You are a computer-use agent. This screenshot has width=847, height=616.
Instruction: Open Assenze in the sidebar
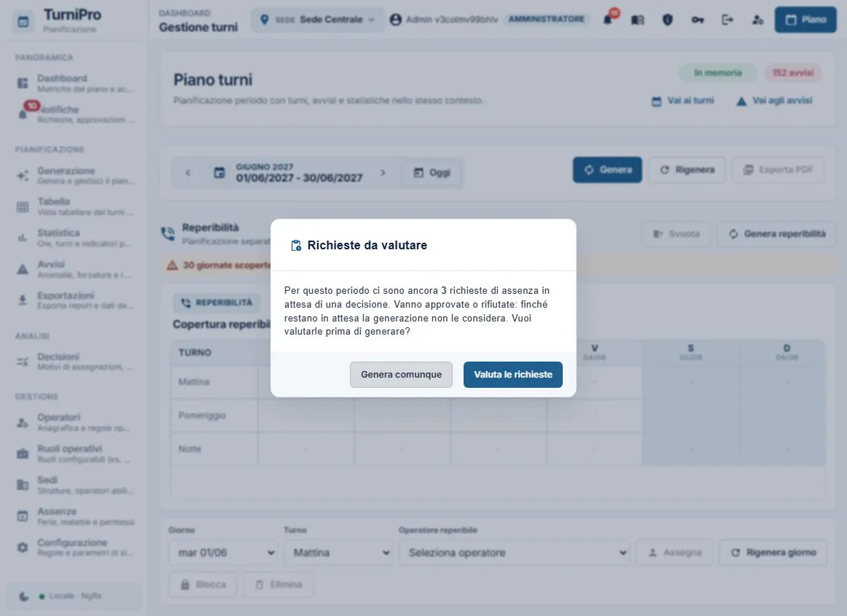tap(74, 516)
